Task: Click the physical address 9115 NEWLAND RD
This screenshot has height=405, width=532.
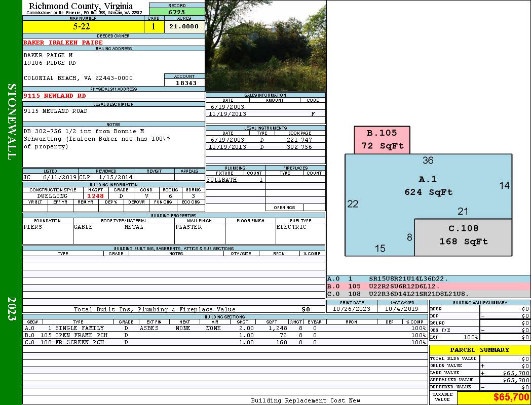Action: click(x=55, y=96)
